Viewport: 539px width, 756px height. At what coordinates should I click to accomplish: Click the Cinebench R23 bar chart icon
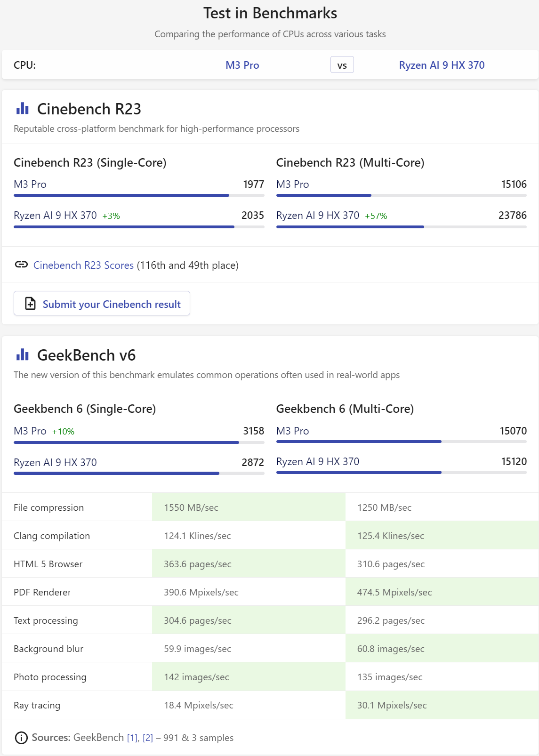pos(23,109)
